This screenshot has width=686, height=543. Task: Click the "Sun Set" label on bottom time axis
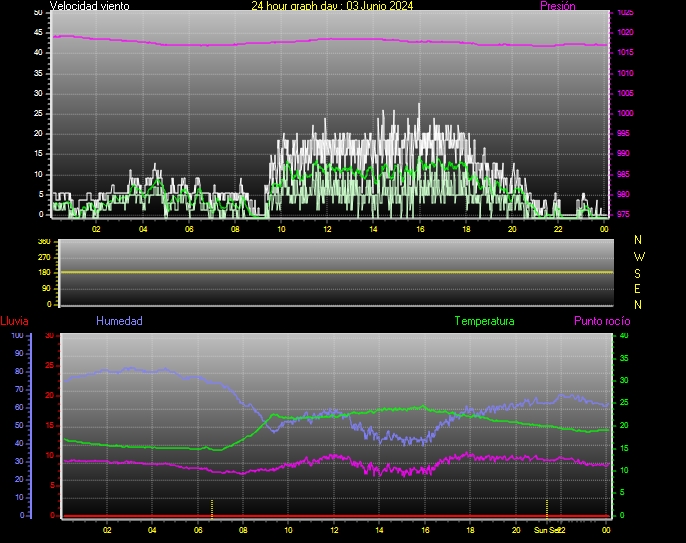click(546, 530)
